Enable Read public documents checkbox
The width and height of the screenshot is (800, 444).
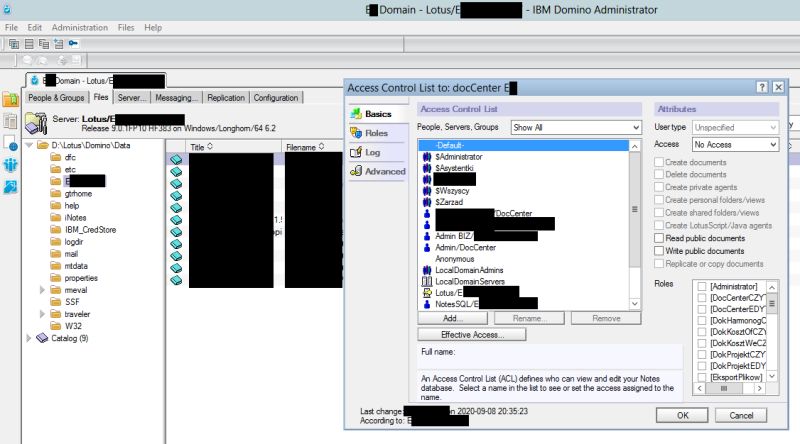(x=659, y=238)
